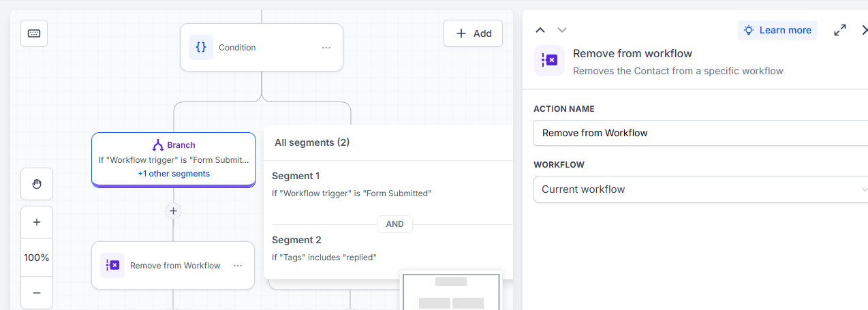This screenshot has height=310, width=868.
Task: Click the 100% zoom level indicator
Action: point(37,258)
